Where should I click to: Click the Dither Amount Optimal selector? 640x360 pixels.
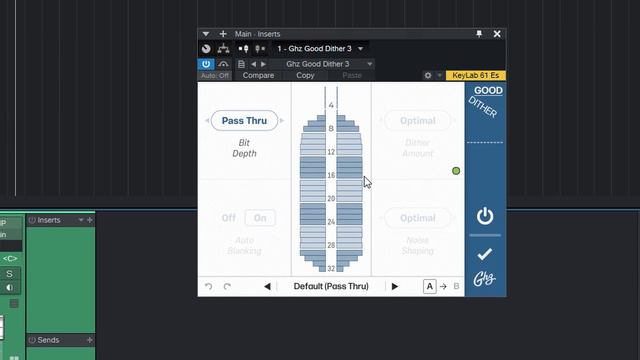tap(418, 121)
